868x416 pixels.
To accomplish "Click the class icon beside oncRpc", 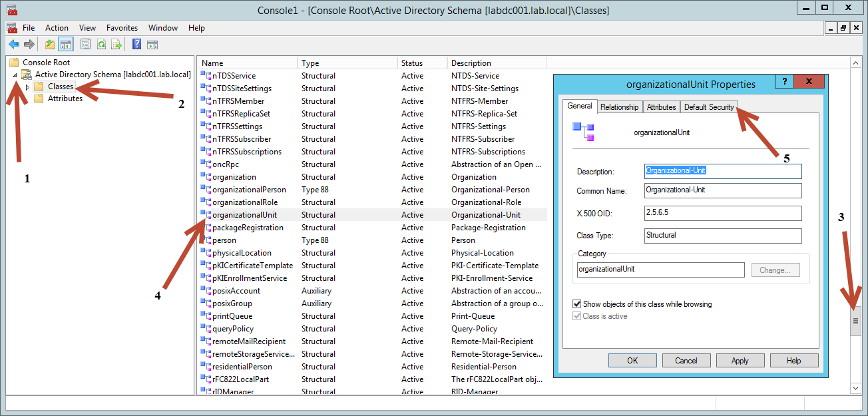I will pos(206,164).
